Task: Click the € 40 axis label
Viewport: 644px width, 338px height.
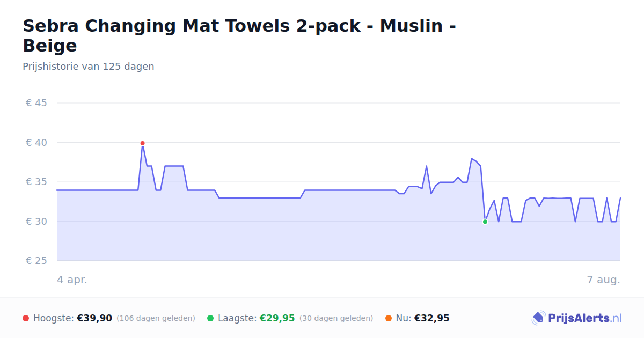Action: (36, 142)
